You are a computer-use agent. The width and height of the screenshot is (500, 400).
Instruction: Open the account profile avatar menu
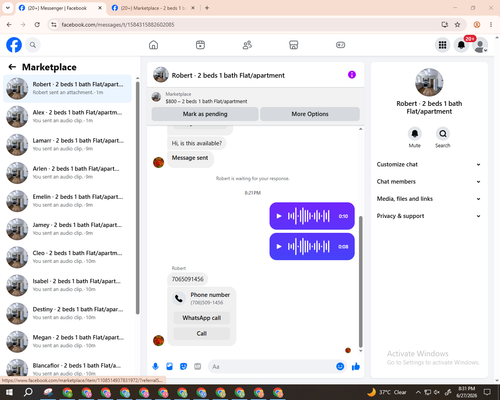coord(480,45)
